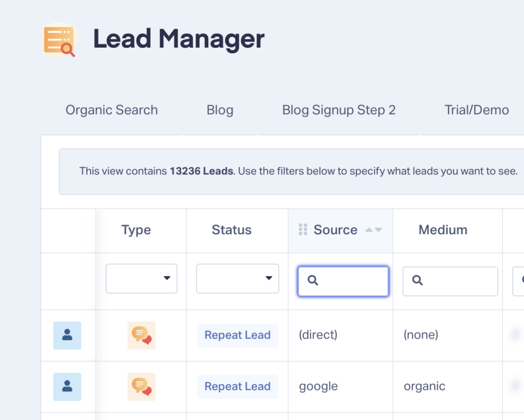Click Repeat Lead badge in (direct) row
This screenshot has width=524, height=420.
[237, 335]
